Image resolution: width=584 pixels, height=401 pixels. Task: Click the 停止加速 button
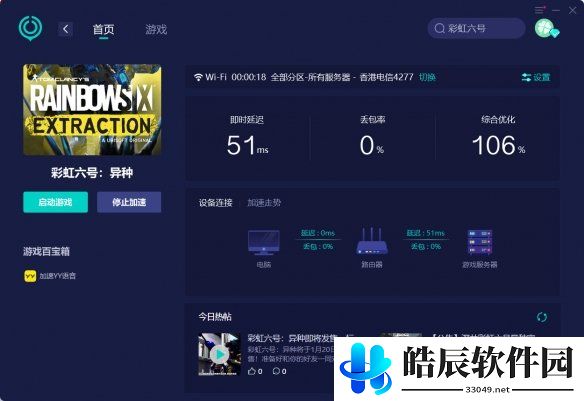[x=129, y=202]
